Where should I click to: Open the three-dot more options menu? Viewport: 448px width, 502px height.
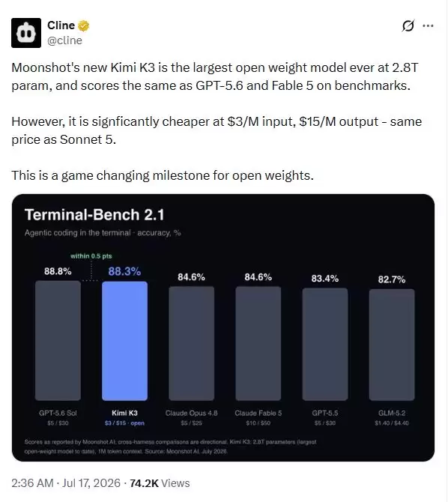[428, 25]
